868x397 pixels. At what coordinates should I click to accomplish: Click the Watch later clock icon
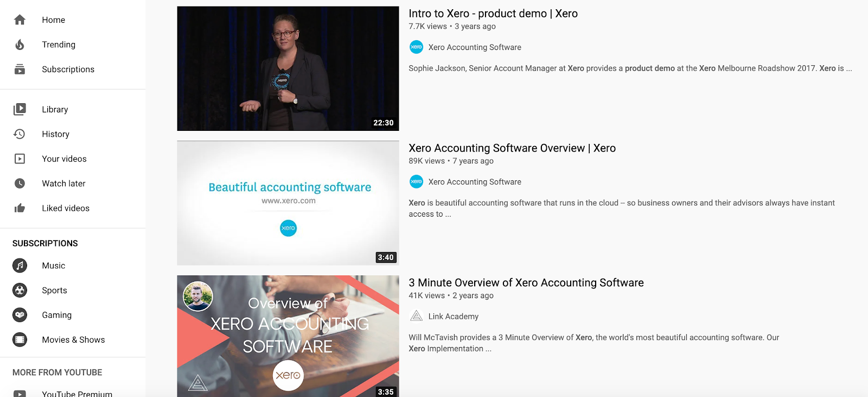[20, 183]
